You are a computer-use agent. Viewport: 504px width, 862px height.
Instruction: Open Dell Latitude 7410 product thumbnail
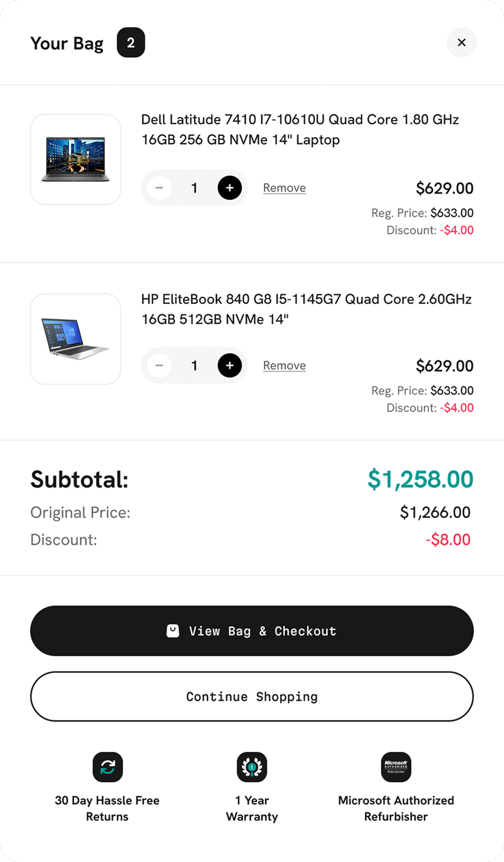(x=76, y=160)
